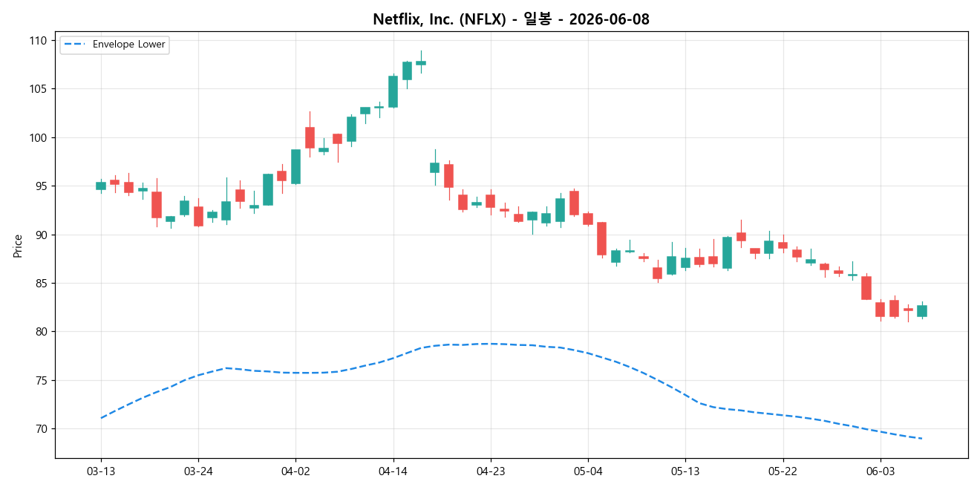
Task: Click the 110 y-axis tick label
Action: 40,41
